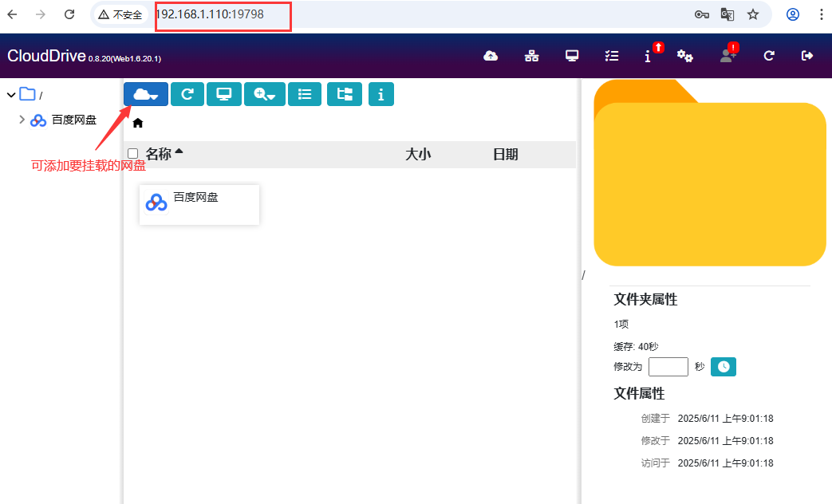832x504 pixels.
Task: Open the add cloud drive tool
Action: click(x=145, y=94)
